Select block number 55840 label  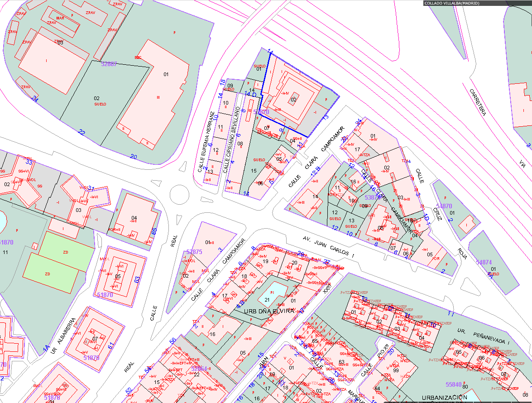click(x=453, y=384)
